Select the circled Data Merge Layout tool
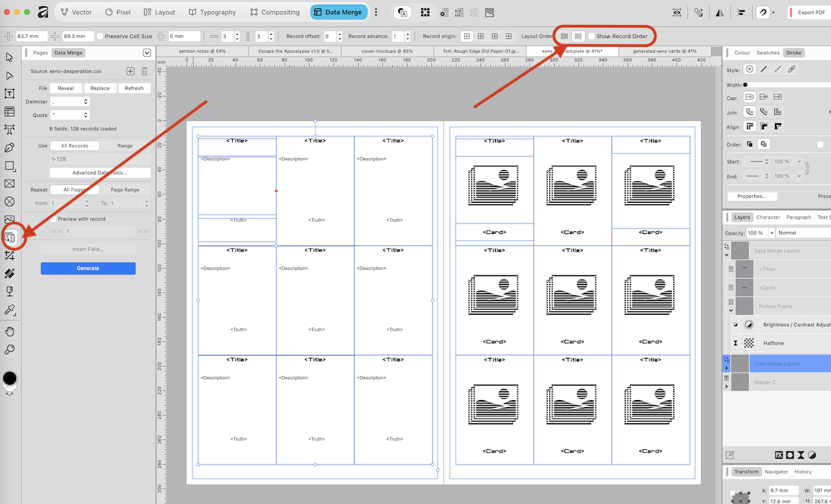The height and width of the screenshot is (504, 831). (x=10, y=236)
